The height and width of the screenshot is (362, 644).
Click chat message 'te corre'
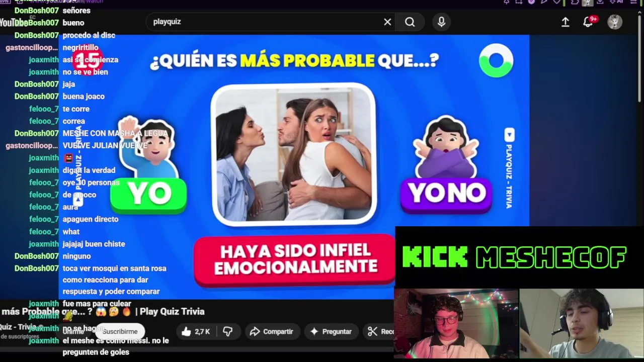click(x=76, y=109)
